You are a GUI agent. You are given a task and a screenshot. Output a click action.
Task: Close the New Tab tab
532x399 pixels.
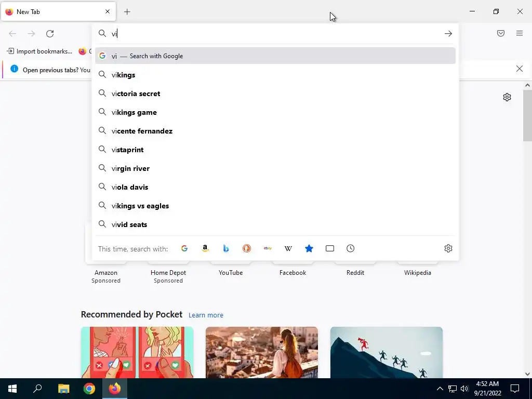[x=108, y=11]
